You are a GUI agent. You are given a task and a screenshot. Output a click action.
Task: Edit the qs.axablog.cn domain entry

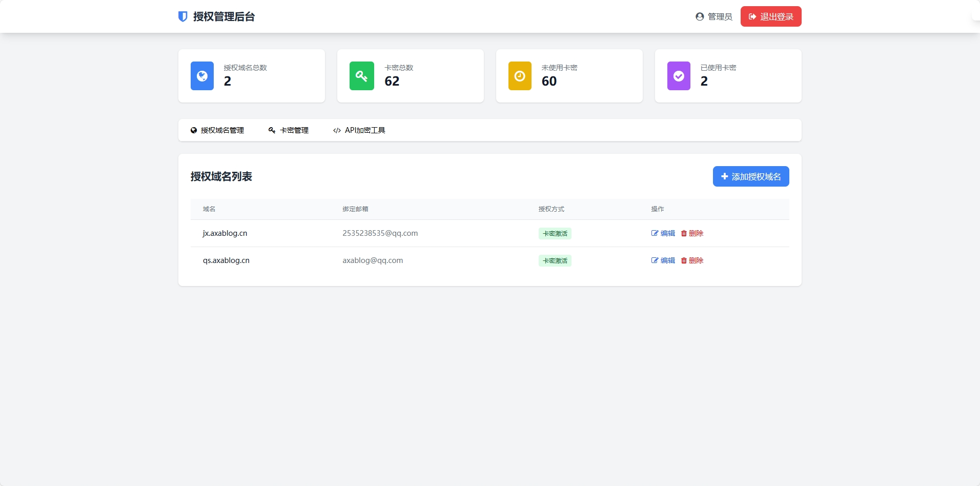pos(663,260)
